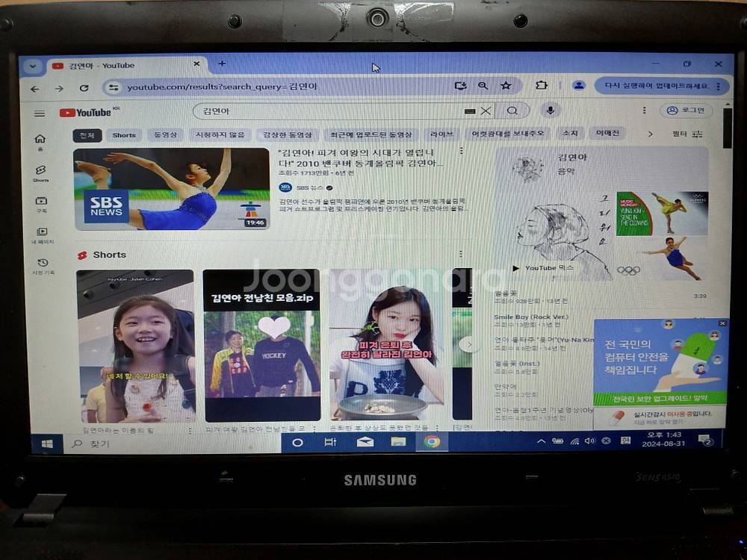Reload the YouTube page
747x560 pixels.
[84, 88]
